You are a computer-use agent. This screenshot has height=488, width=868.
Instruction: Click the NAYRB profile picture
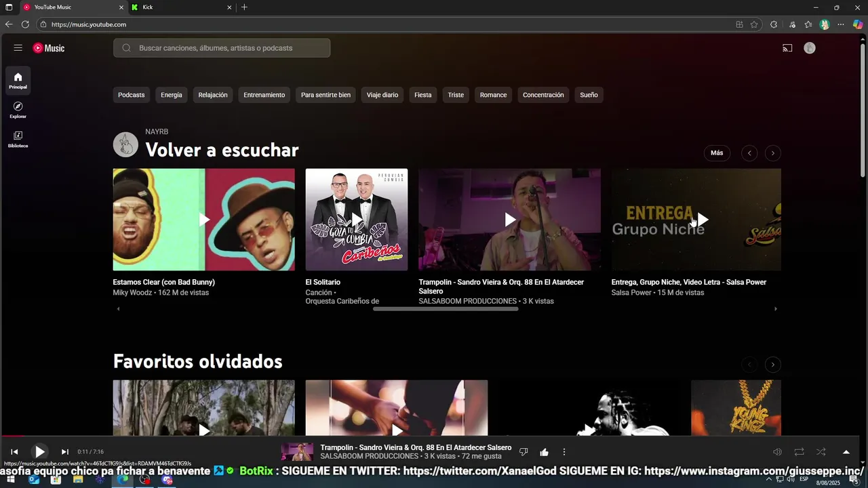coord(125,144)
